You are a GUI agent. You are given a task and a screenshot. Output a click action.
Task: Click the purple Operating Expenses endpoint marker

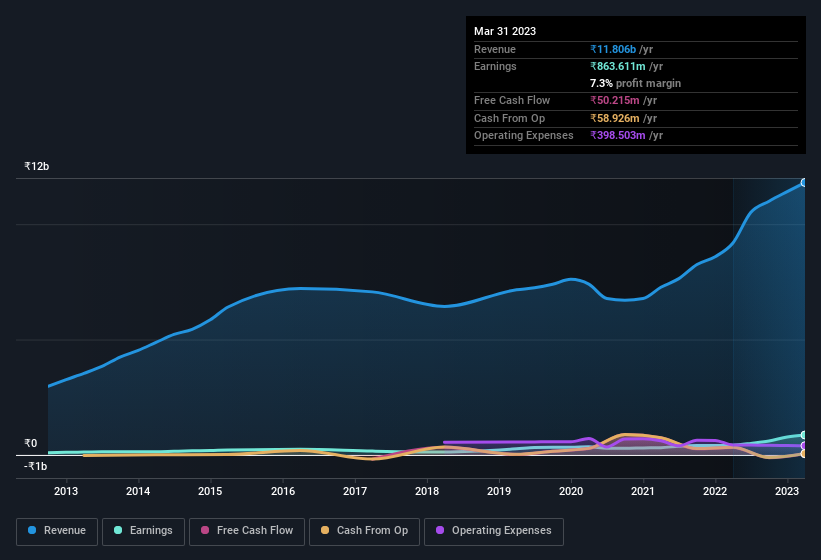pos(804,445)
